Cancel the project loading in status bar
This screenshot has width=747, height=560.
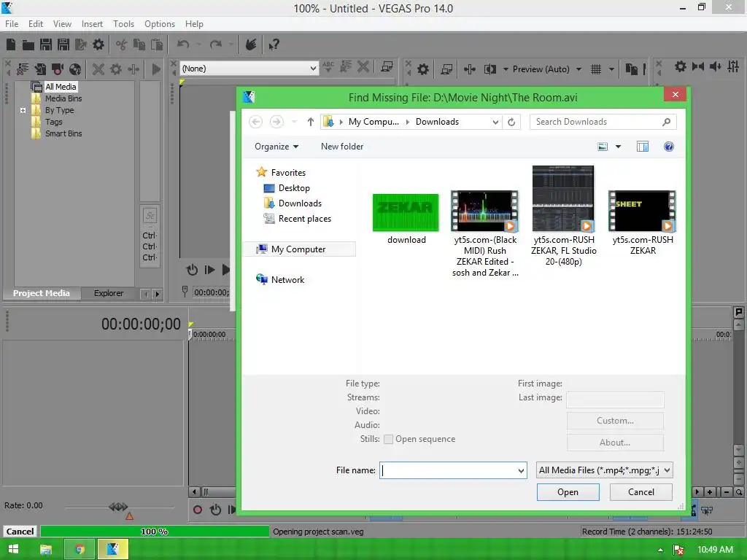(x=20, y=532)
